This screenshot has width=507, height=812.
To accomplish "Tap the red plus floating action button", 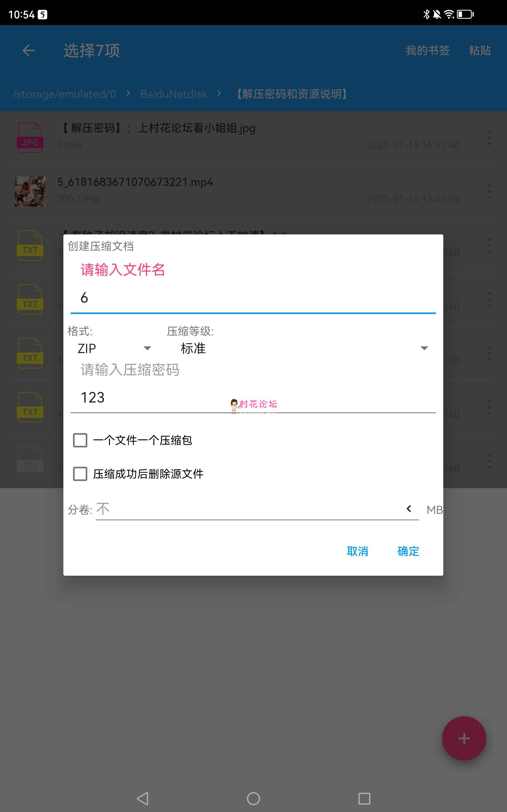I will tap(464, 738).
